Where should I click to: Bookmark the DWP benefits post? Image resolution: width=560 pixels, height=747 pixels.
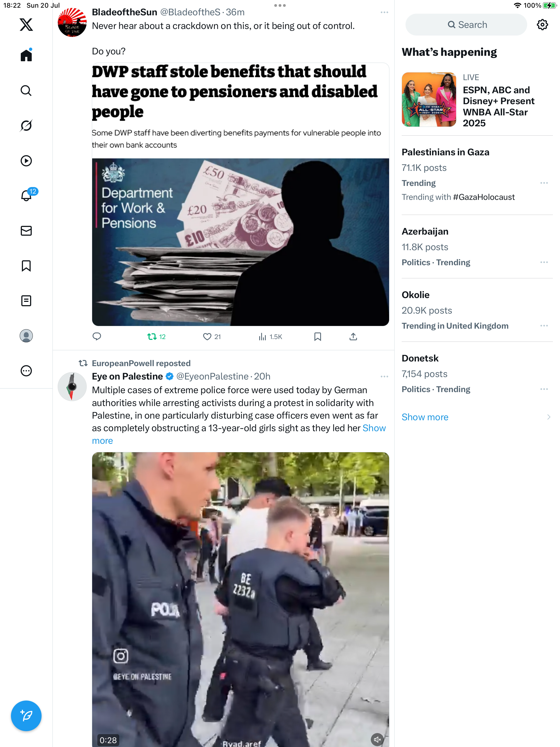pos(317,336)
